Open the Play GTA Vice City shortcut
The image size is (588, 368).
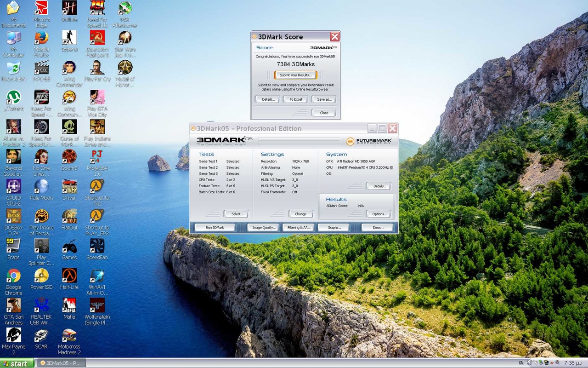(97, 103)
